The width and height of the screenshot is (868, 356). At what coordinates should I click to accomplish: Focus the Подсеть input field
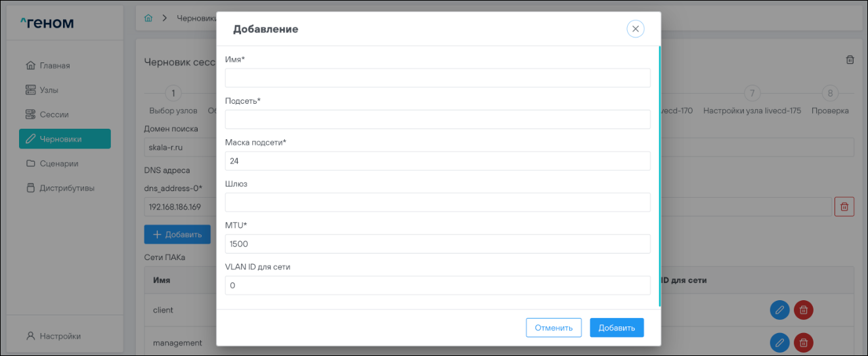point(437,120)
